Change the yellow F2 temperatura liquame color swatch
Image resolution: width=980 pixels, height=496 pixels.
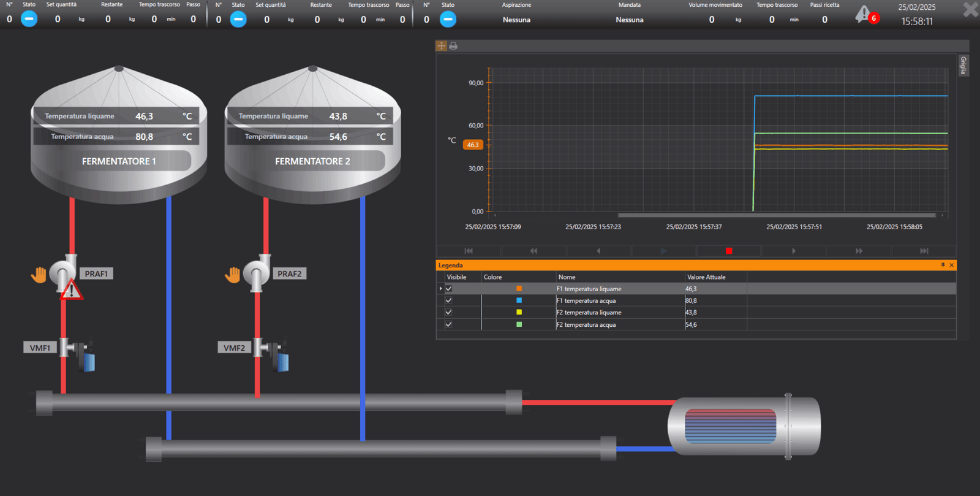tap(519, 313)
